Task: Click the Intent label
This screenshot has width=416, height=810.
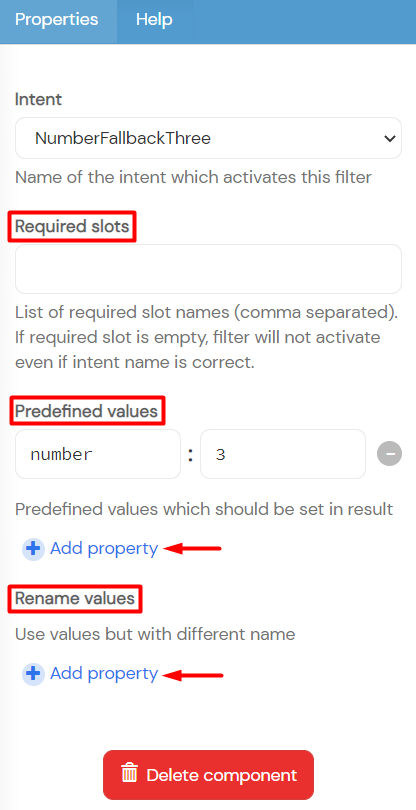Action: pos(38,99)
